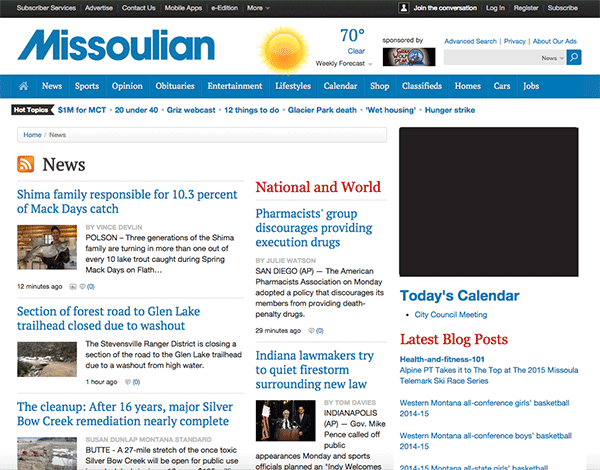This screenshot has width=600, height=470.
Task: Click Subscribe link
Action: (562, 8)
